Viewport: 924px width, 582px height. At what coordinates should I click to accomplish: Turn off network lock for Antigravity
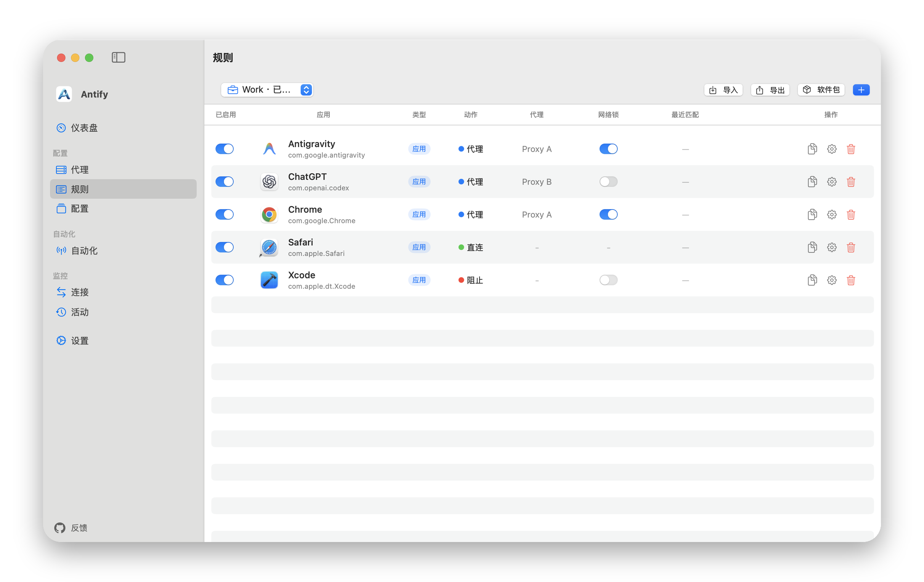tap(608, 149)
